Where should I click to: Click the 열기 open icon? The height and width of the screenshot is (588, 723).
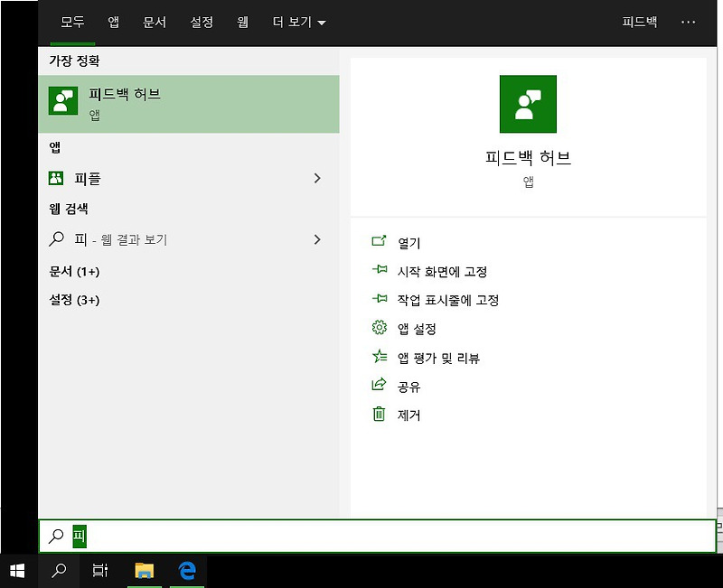coord(379,241)
